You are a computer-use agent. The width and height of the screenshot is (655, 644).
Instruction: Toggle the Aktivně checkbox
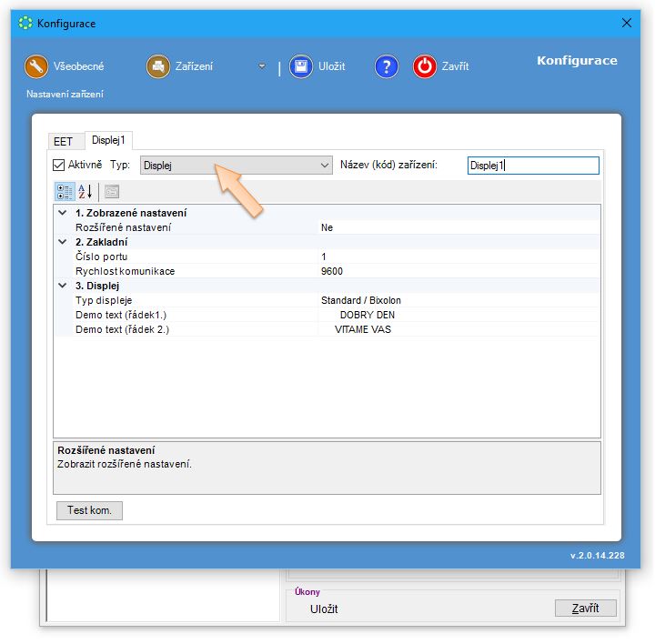pyautogui.click(x=60, y=165)
